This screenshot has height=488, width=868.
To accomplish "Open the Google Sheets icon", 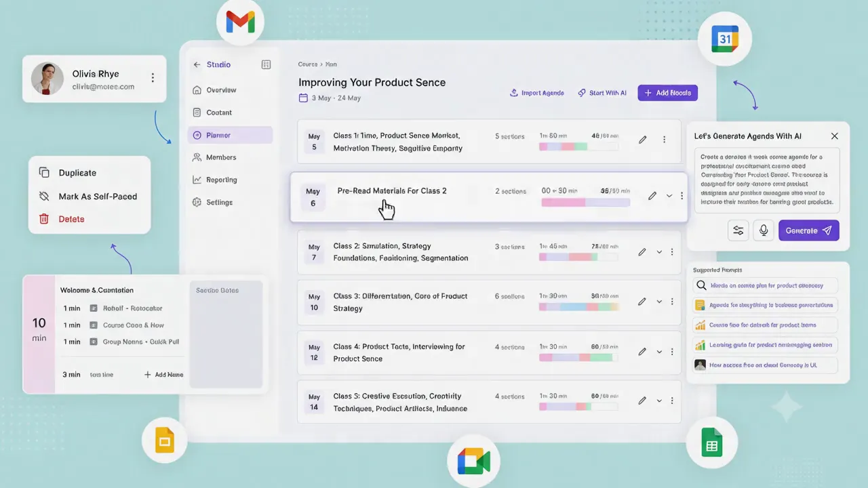I will click(711, 442).
